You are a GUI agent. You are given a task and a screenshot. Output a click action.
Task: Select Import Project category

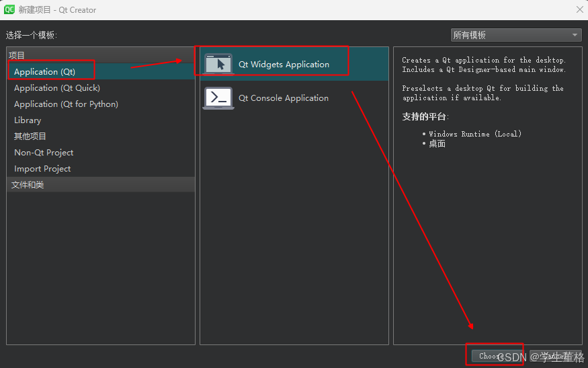pos(101,169)
